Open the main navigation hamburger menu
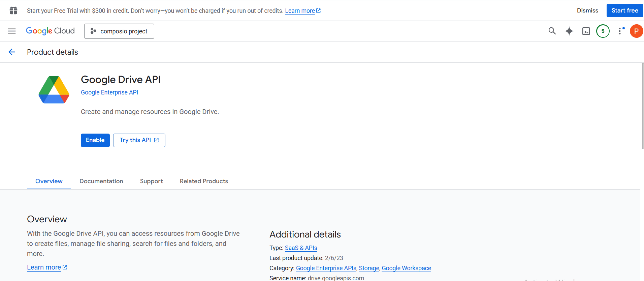The width and height of the screenshot is (644, 281). click(x=12, y=31)
